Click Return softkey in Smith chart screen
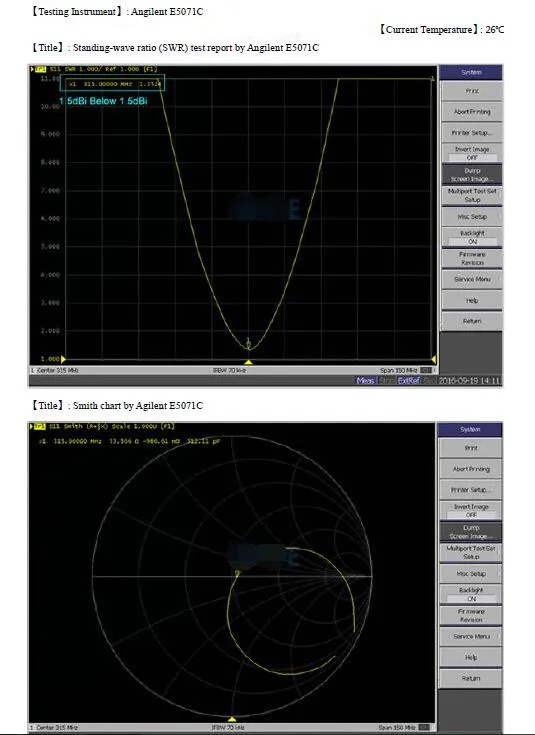This screenshot has width=535, height=735. (x=471, y=678)
